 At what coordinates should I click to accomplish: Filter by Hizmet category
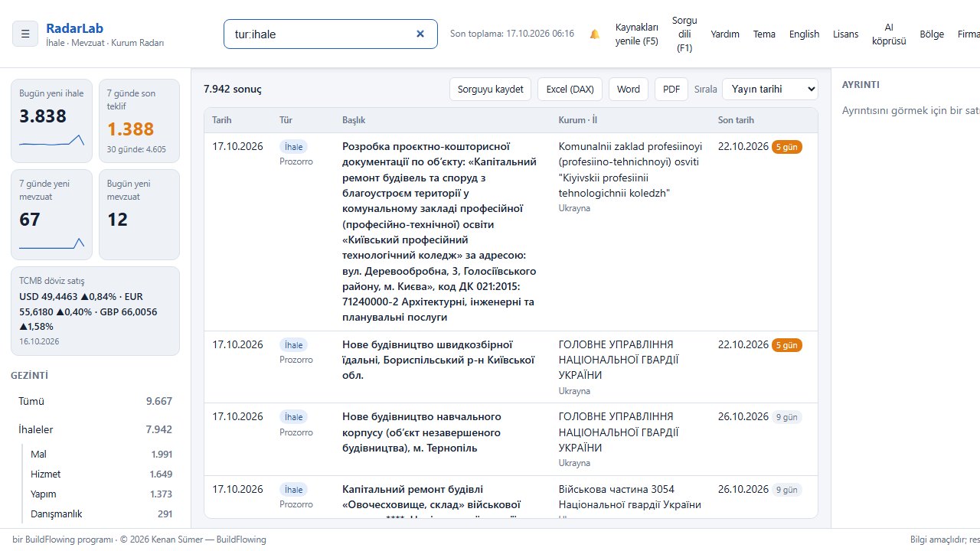point(101,474)
